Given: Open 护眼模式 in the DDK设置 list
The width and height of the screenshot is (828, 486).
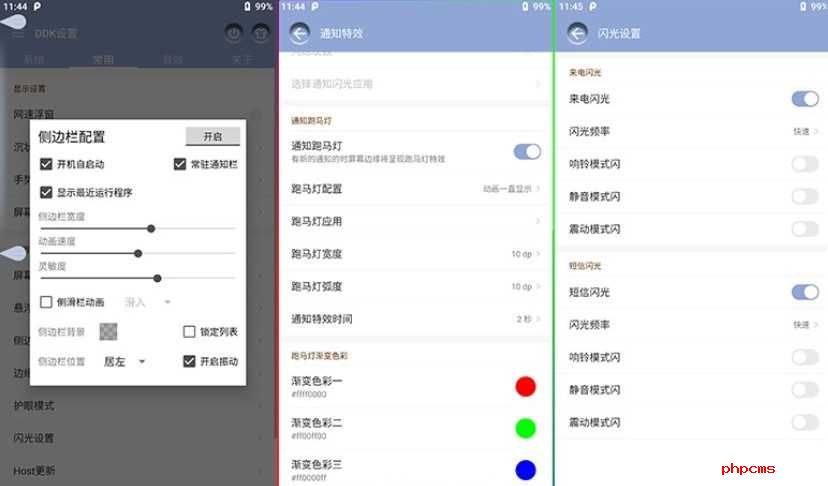Looking at the screenshot, I should 137,405.
